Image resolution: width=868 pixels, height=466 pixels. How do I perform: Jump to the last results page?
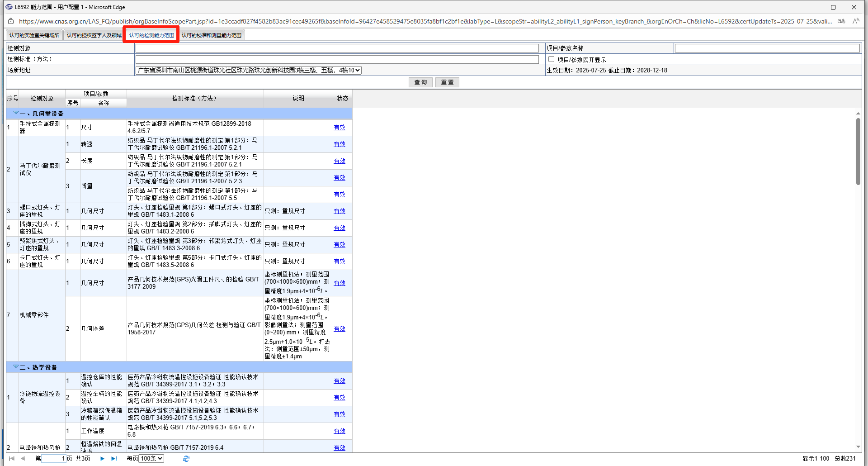pos(114,458)
